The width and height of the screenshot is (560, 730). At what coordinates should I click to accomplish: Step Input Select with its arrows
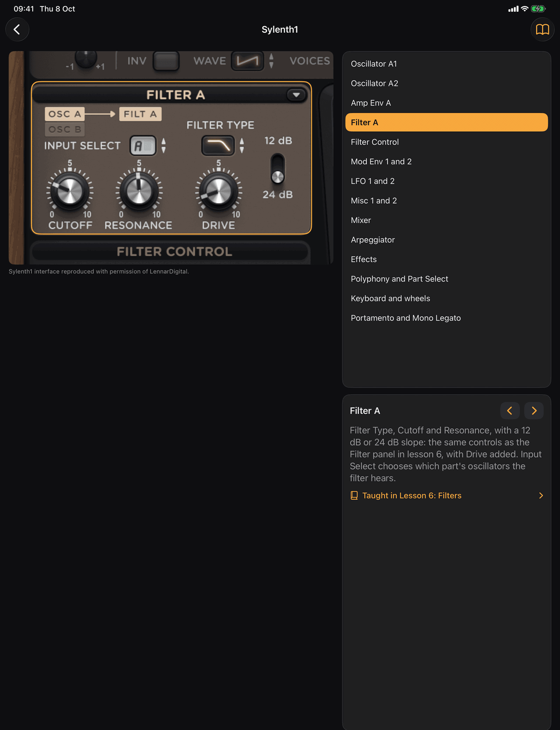click(x=163, y=146)
